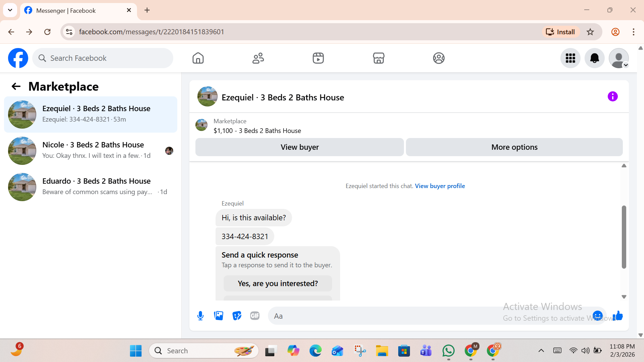644x362 pixels.
Task: Open Microsoft Teams from the taskbar
Action: coord(426,351)
